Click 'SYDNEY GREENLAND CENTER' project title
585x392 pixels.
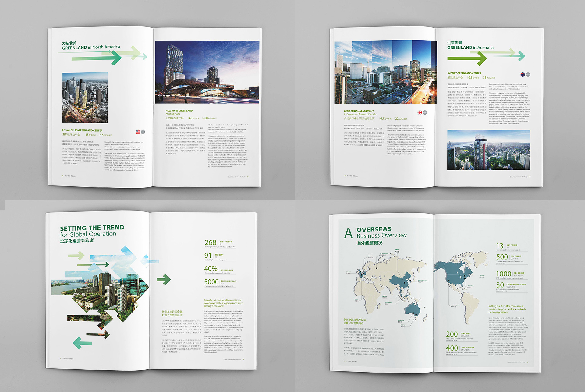464,73
